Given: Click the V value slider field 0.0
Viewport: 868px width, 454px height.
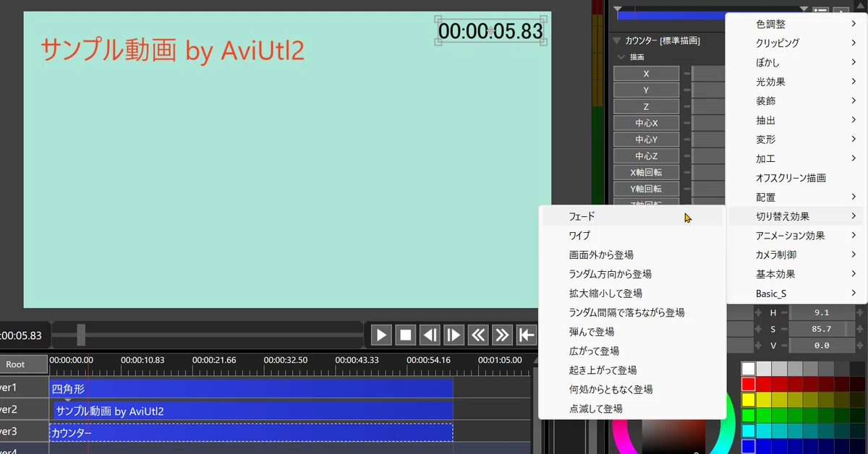Looking at the screenshot, I should (821, 346).
